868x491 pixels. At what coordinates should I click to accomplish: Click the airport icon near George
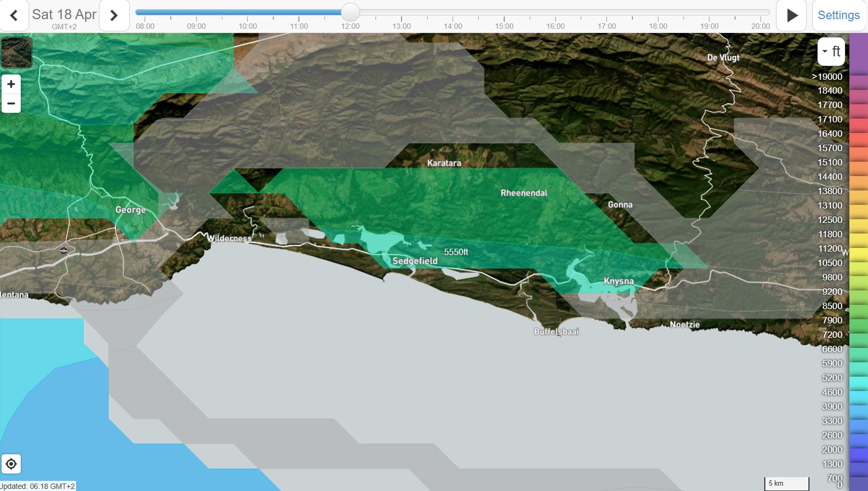(x=64, y=251)
